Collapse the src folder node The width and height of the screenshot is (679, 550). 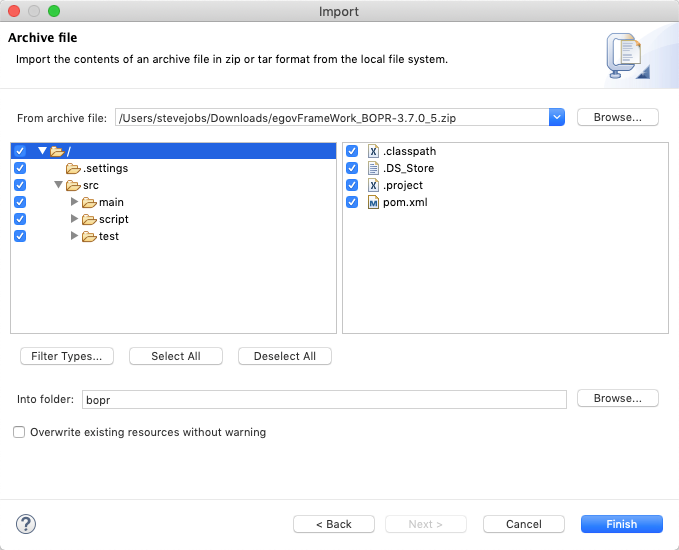(58, 185)
